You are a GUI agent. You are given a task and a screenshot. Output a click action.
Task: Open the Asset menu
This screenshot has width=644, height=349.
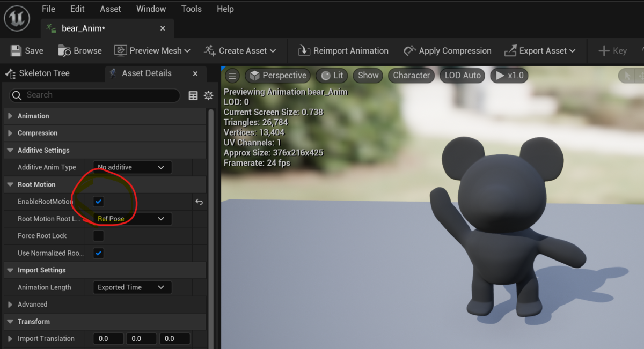(111, 9)
